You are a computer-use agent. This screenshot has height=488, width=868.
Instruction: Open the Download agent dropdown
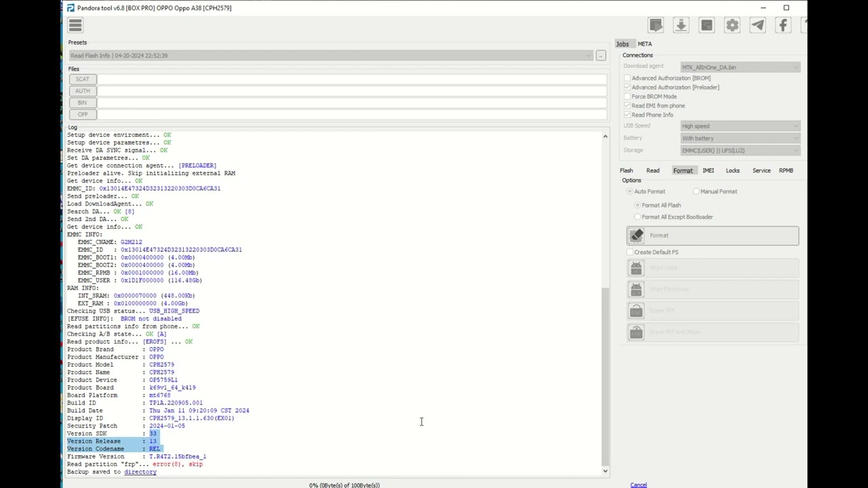(740, 67)
